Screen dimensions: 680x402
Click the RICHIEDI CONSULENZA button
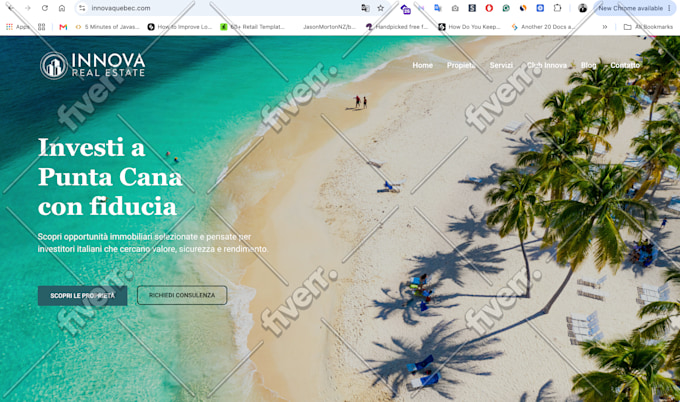pyautogui.click(x=182, y=295)
